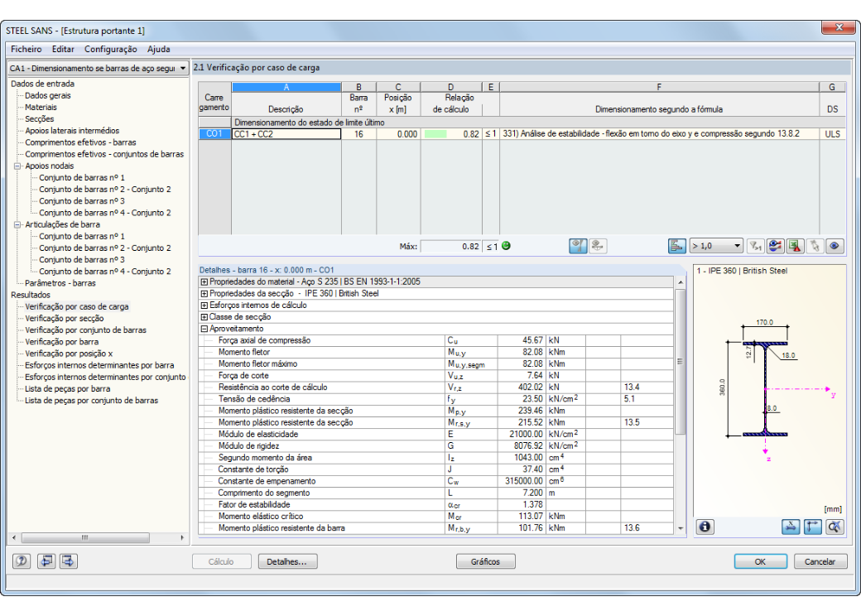Image resolution: width=861 pixels, height=616 pixels.
Task: Click the colored relation bars icon
Action: point(676,246)
